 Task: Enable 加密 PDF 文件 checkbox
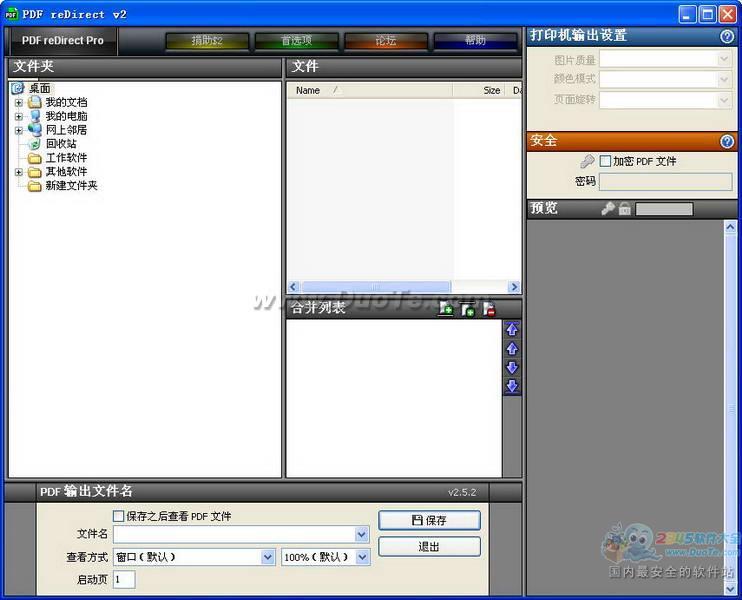coord(605,161)
